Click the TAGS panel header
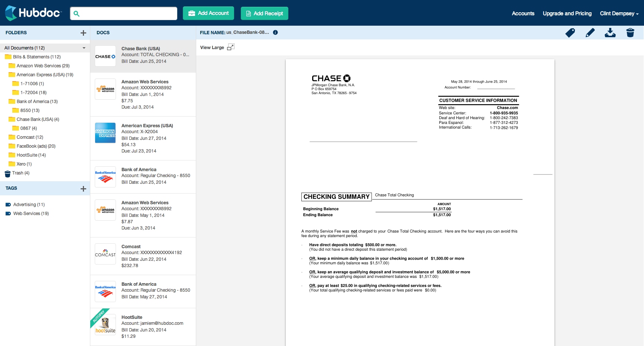This screenshot has height=346, width=644. click(11, 188)
